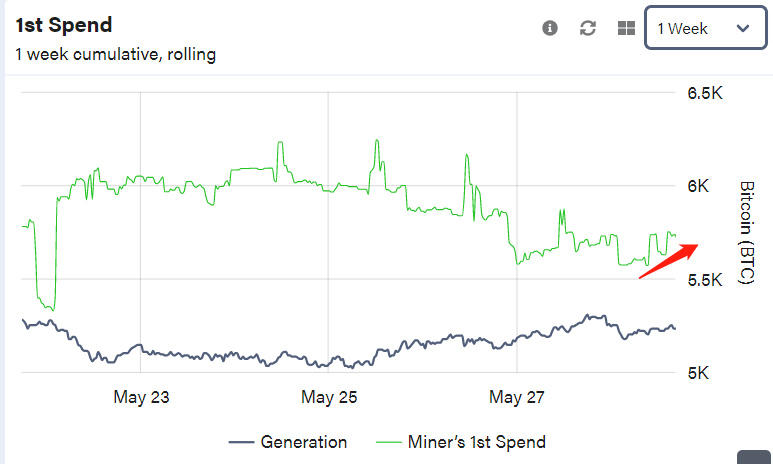Click the dark button at the bottom-right corner

pyautogui.click(x=754, y=458)
